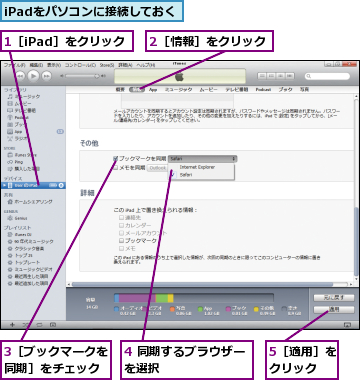Screen dimensions: 360x380
Task: Click the Next track button
Action: click(47, 76)
